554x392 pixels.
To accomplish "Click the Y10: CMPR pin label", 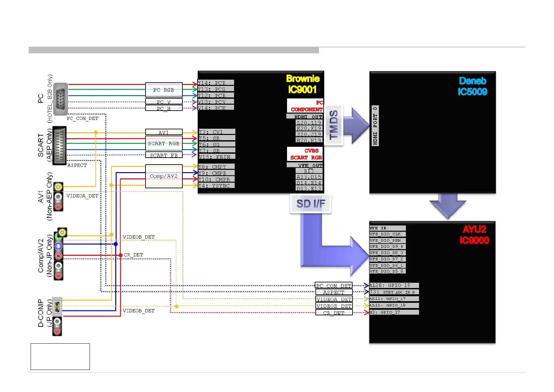I will (x=216, y=179).
